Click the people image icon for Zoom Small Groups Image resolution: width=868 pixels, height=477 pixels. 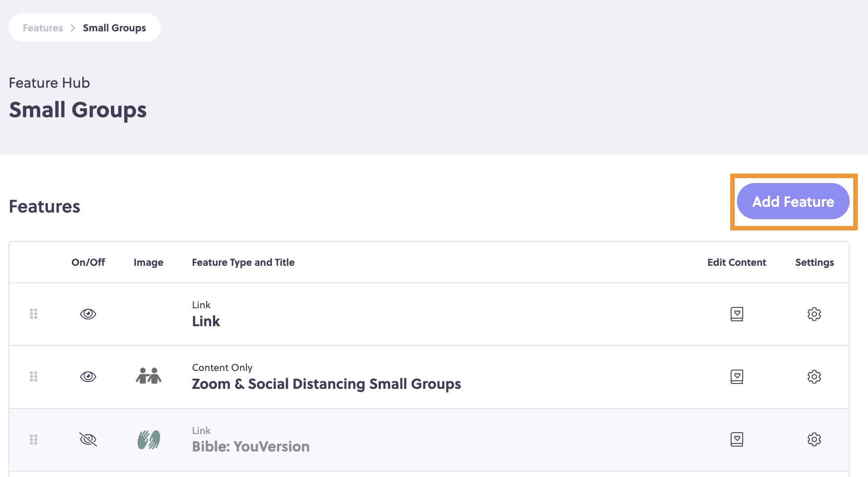(149, 377)
